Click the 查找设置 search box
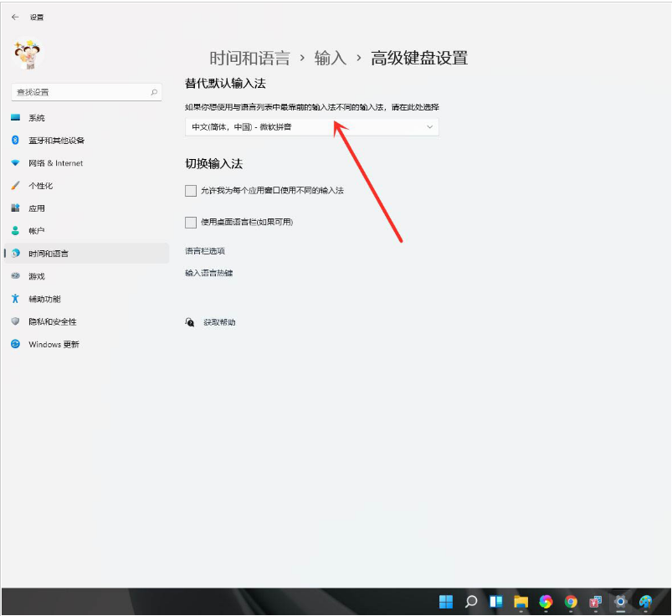The image size is (672, 616). pyautogui.click(x=86, y=92)
